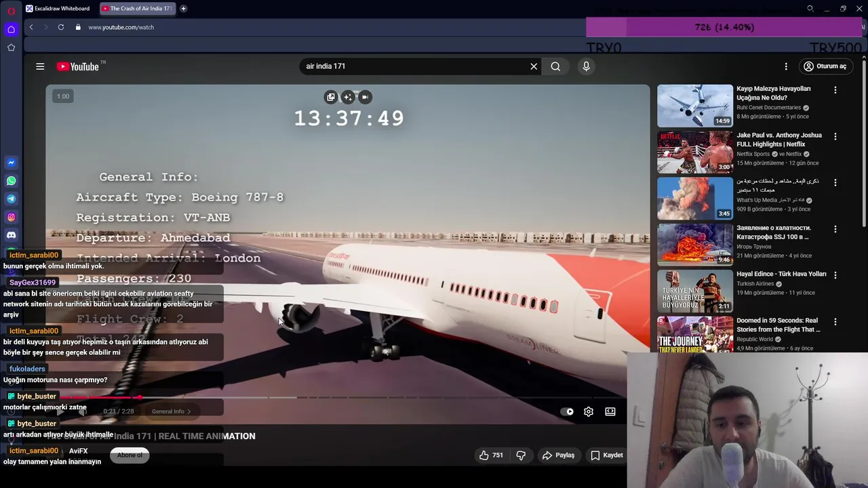
Task: Click the sparkle overlay icon on video
Action: pyautogui.click(x=348, y=97)
